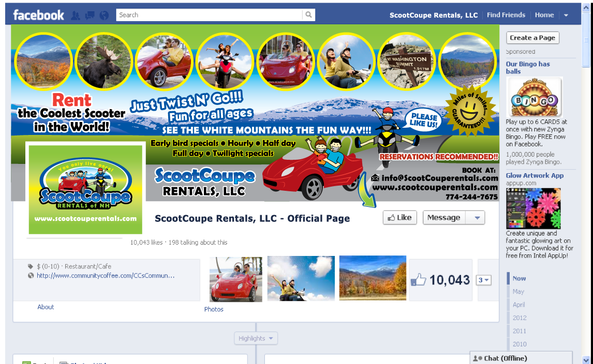The height and width of the screenshot is (364, 593).
Task: Expand the account menu arrow
Action: click(566, 16)
